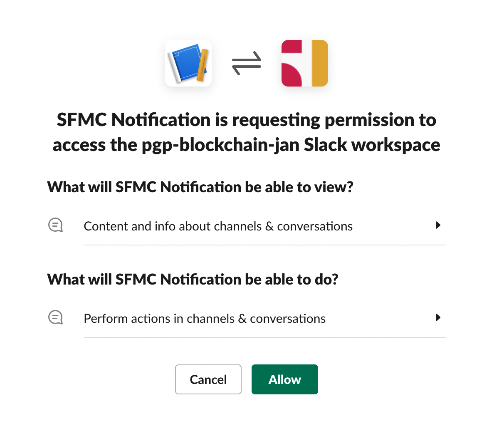Click the ruler on the SFMC app icon
The width and height of the screenshot is (504, 421).
[x=203, y=65]
